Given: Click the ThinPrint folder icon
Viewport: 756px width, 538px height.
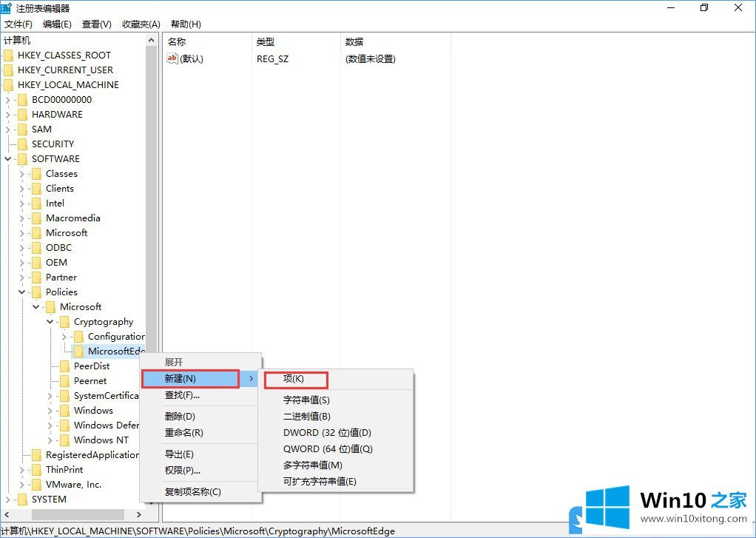Looking at the screenshot, I should pyautogui.click(x=36, y=470).
